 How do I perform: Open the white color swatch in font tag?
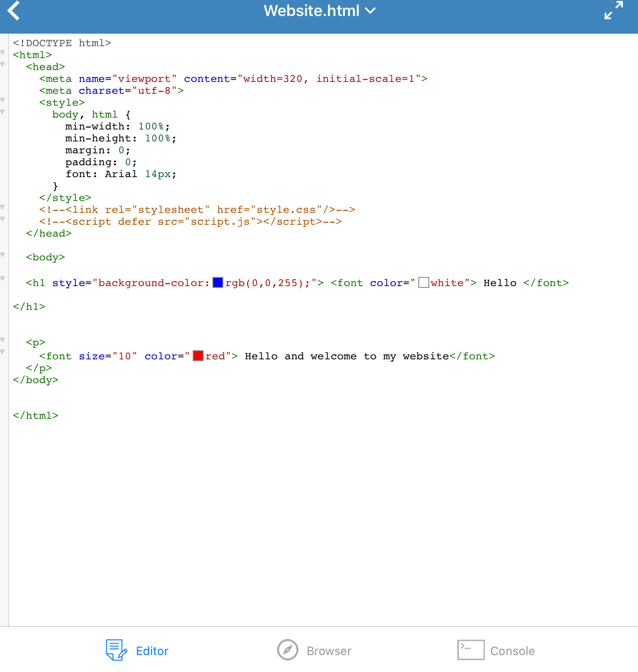[424, 282]
